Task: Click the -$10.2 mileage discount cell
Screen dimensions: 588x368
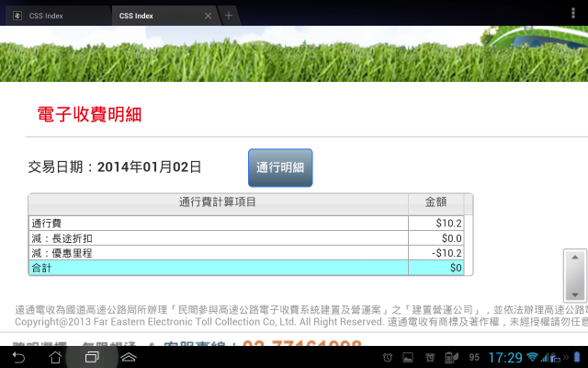Action: coord(436,253)
